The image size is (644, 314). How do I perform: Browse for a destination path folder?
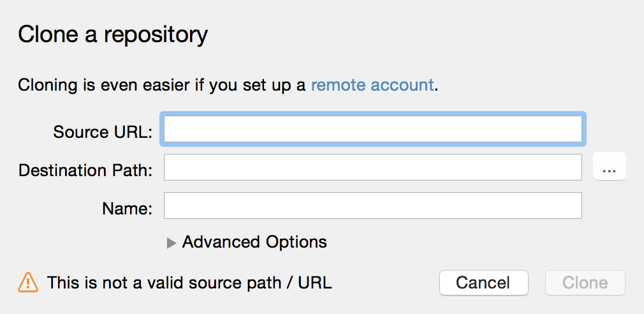coord(610,167)
